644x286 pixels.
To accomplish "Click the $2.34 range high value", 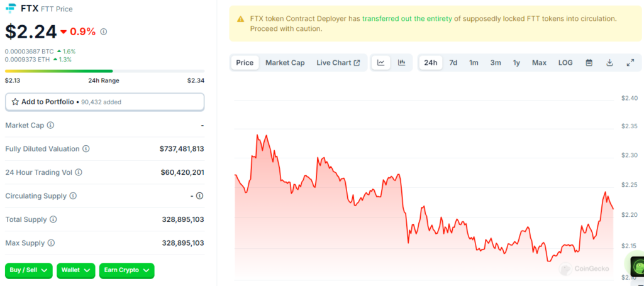I will (196, 80).
